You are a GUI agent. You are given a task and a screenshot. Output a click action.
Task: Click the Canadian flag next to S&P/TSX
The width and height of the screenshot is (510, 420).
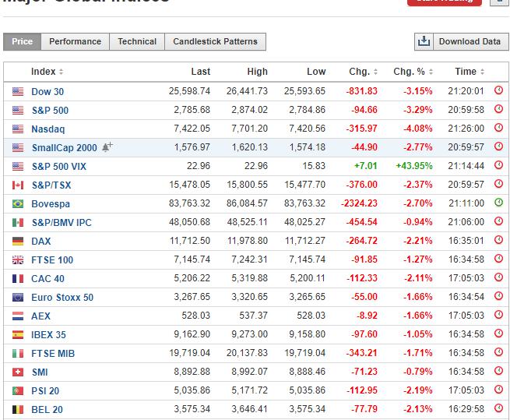coord(18,185)
